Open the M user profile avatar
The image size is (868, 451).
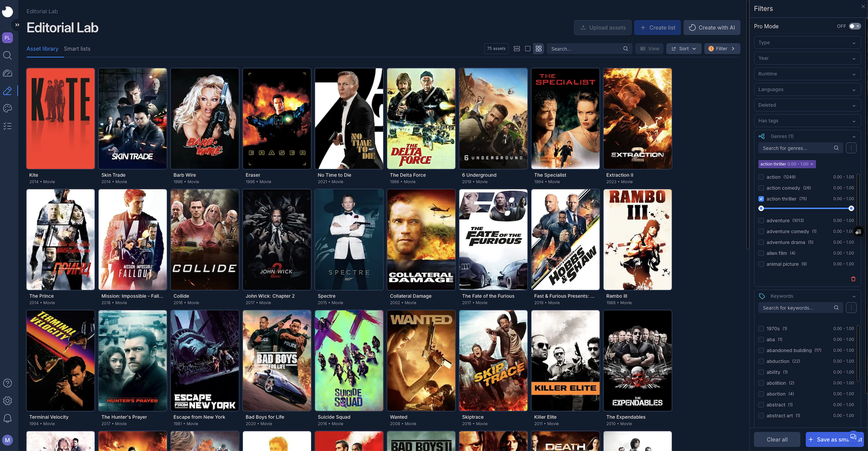click(7, 440)
